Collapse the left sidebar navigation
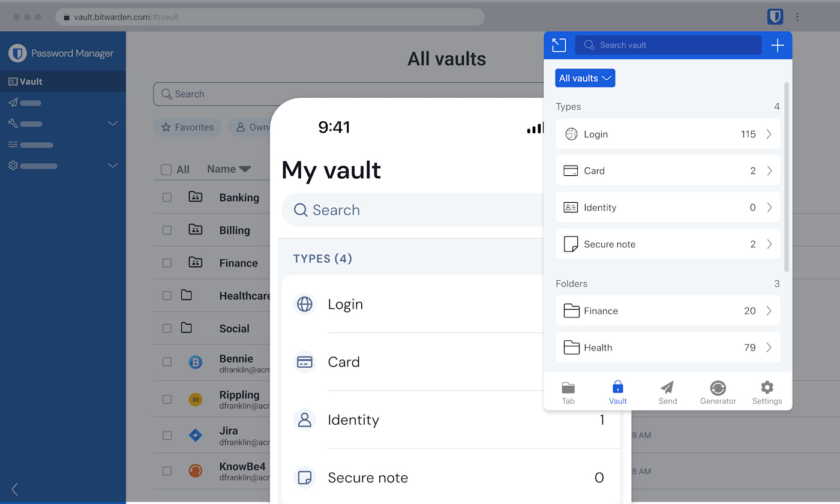 coord(15,489)
